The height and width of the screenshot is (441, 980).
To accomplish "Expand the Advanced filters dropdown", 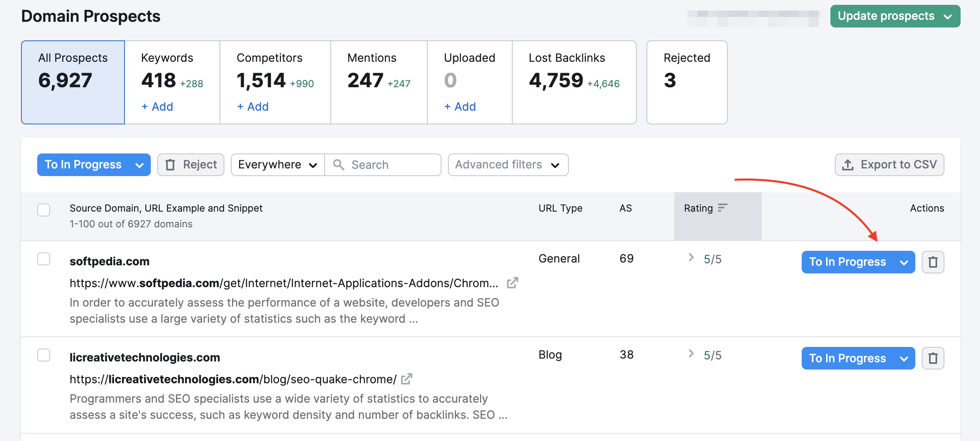I will point(507,164).
